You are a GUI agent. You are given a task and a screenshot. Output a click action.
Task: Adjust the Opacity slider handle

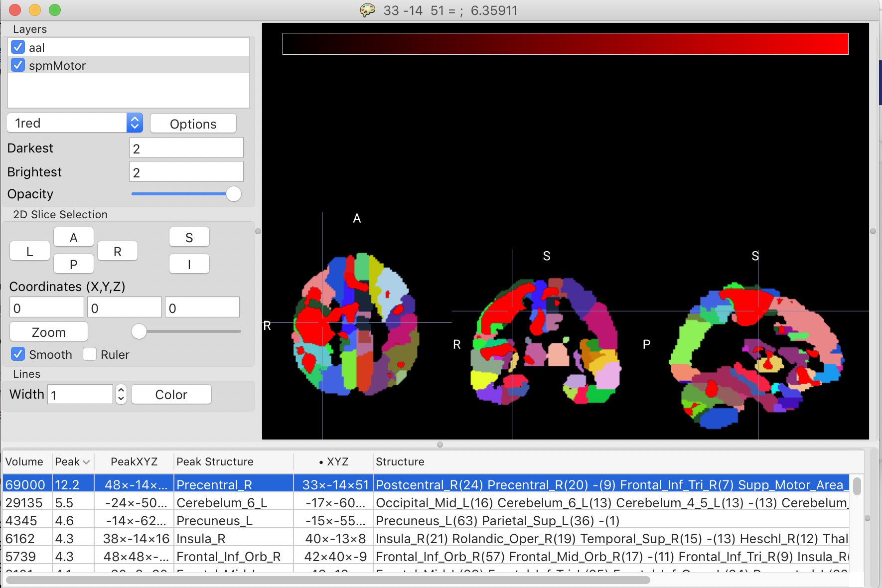click(233, 194)
